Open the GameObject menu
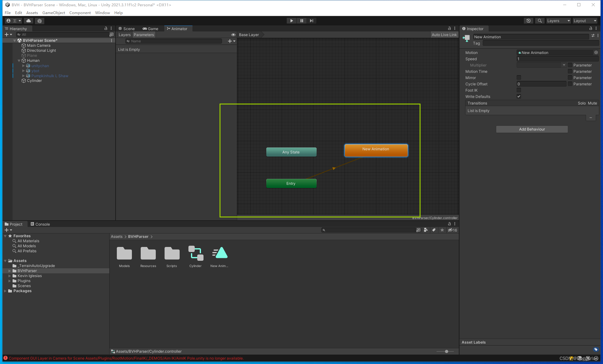The width and height of the screenshot is (603, 364). tap(53, 13)
